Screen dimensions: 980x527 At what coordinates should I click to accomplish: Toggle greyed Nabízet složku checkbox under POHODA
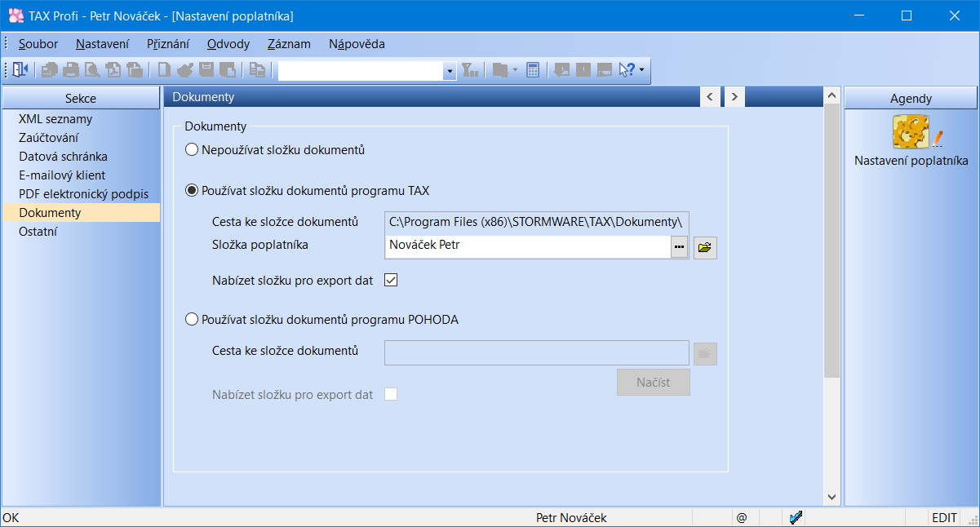[x=391, y=395]
